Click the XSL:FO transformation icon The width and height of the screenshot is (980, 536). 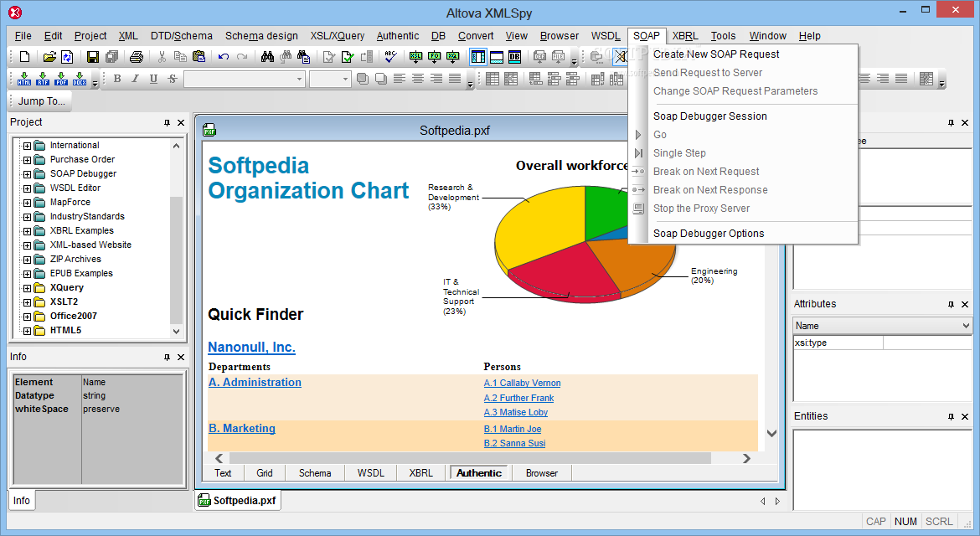tap(435, 57)
